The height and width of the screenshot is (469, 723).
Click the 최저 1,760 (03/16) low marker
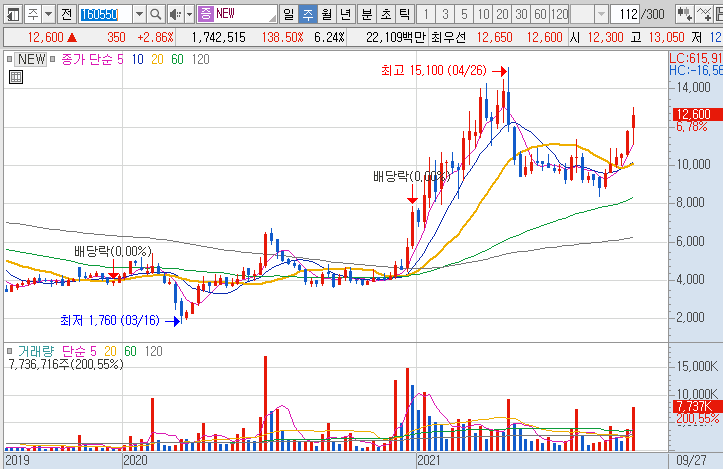click(110, 321)
